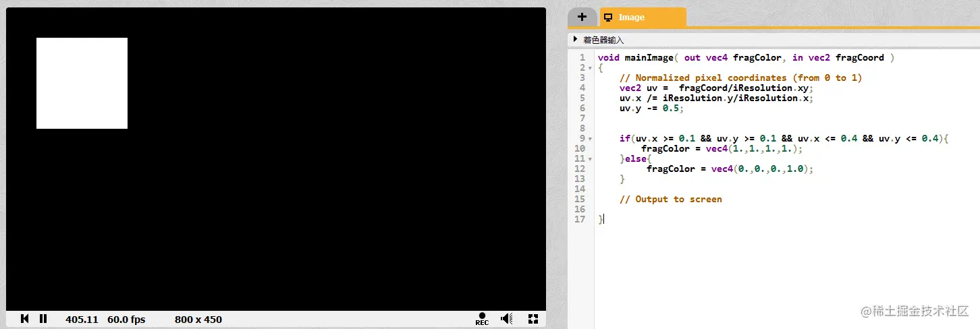Click the fragColor white assignment line
The height and width of the screenshot is (329, 980).
(x=722, y=148)
